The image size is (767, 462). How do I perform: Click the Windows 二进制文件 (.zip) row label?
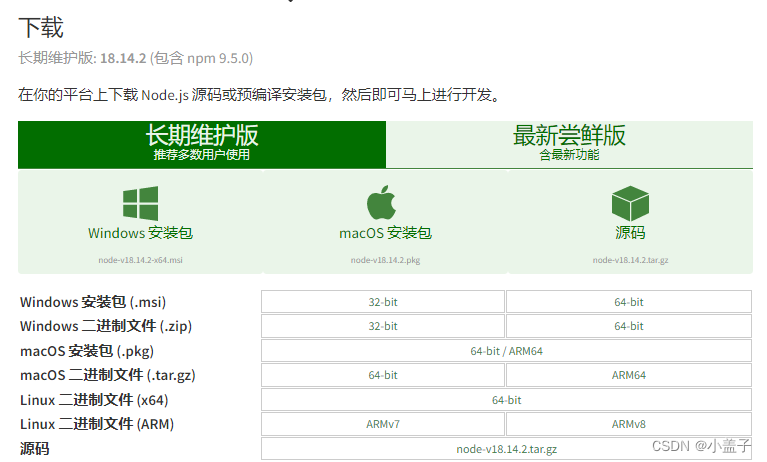(x=106, y=326)
